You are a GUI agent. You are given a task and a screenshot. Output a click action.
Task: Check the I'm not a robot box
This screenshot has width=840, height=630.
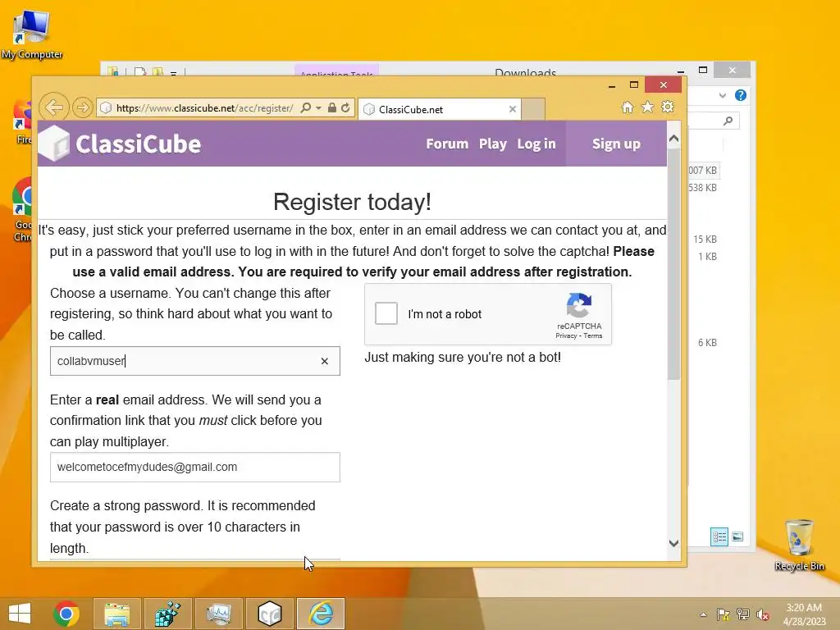click(x=386, y=313)
